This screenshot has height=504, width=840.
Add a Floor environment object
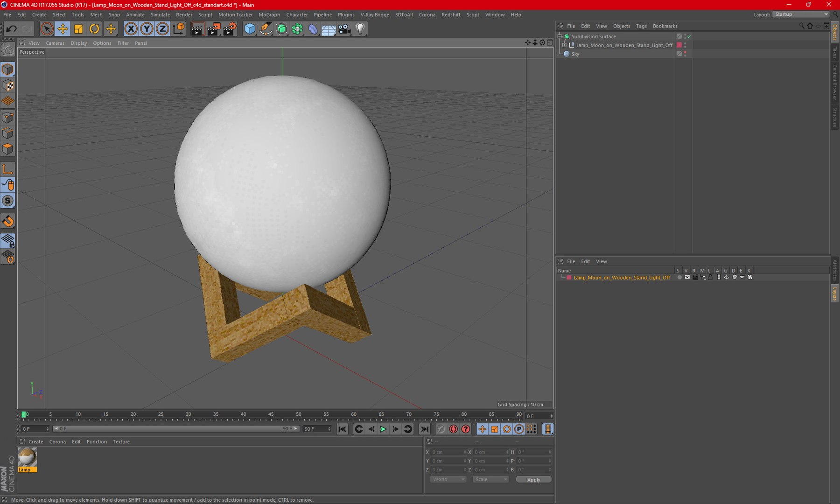[x=329, y=29]
